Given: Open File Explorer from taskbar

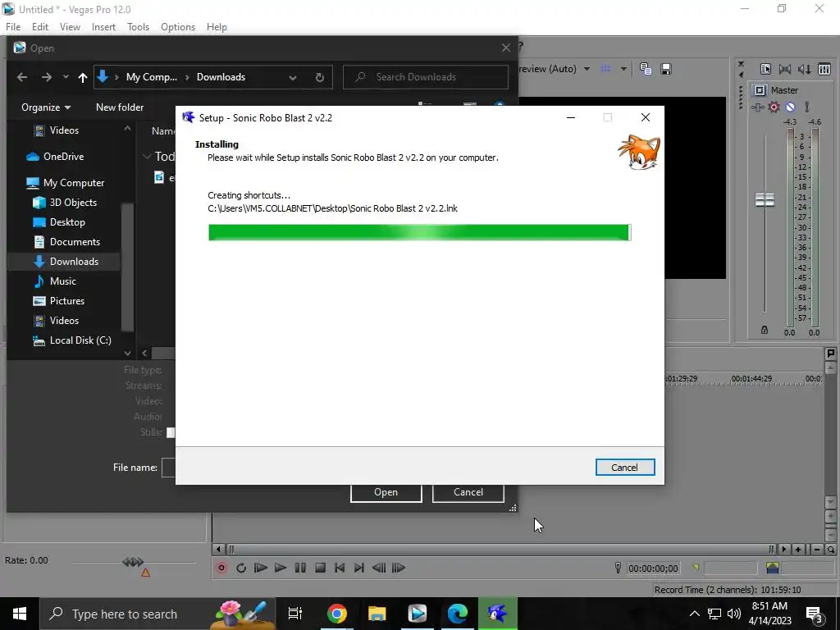Looking at the screenshot, I should 377,614.
